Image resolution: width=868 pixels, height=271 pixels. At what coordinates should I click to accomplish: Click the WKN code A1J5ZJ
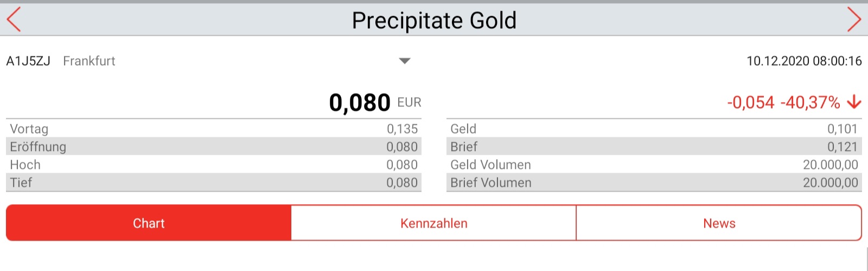point(28,61)
